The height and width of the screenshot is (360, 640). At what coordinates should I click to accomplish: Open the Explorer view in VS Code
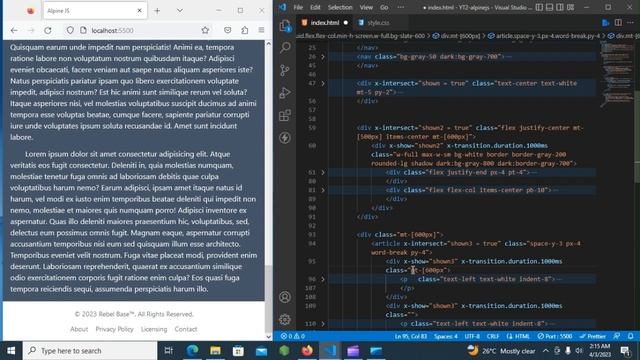click(x=285, y=26)
